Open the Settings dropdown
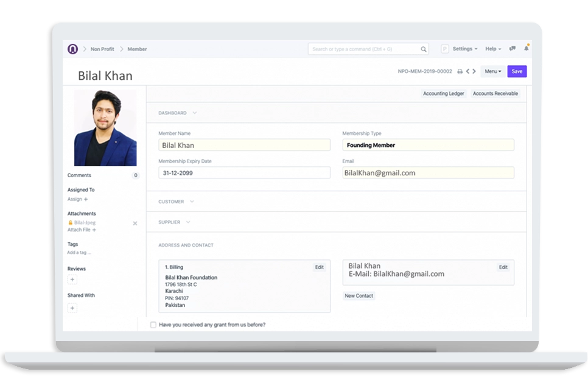 (465, 49)
